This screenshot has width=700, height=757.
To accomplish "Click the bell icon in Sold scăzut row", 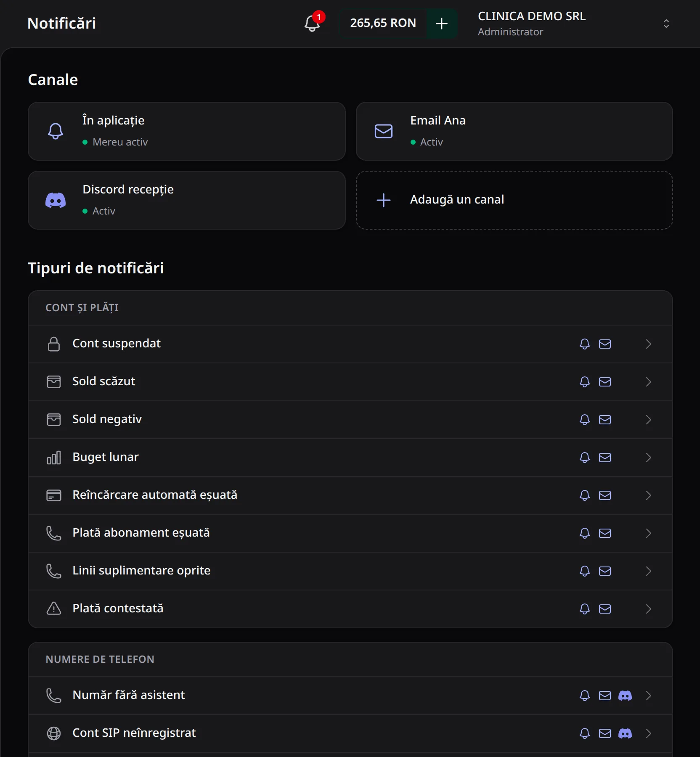I will click(x=585, y=382).
